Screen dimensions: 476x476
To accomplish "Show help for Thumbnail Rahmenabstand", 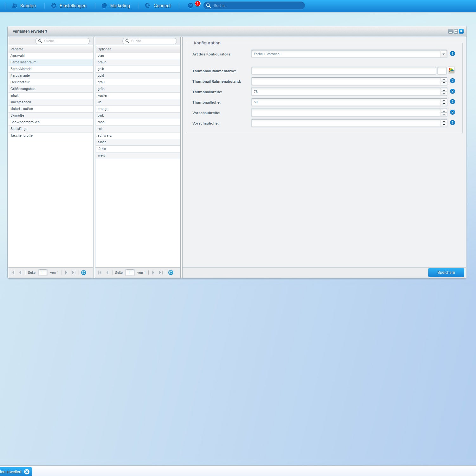I will coord(453,81).
